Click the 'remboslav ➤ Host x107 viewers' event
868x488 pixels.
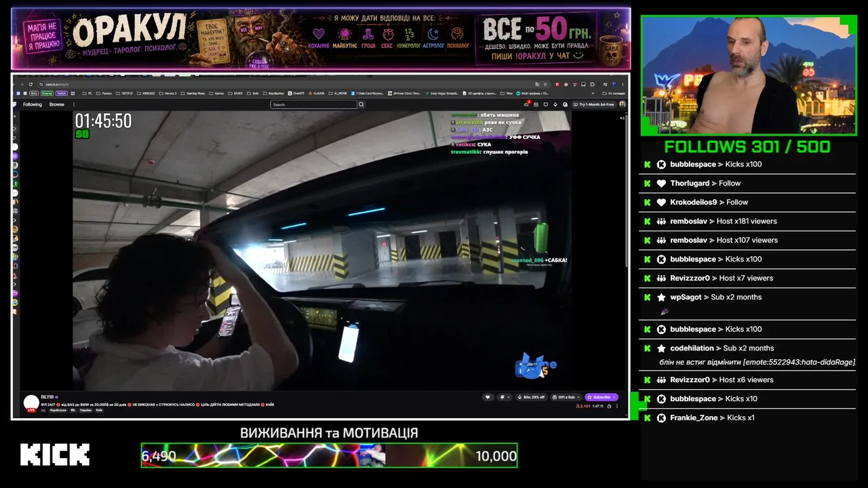point(747,240)
